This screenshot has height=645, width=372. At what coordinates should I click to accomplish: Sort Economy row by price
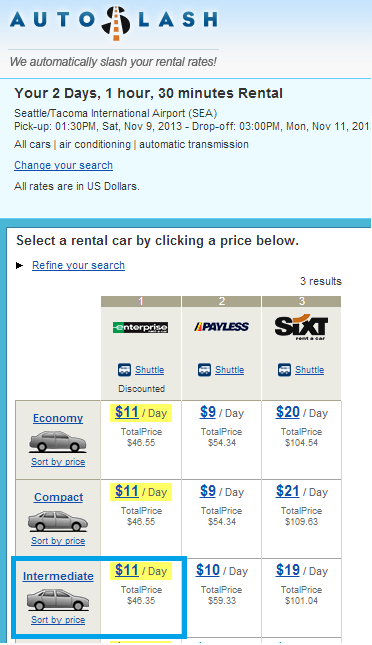[x=58, y=462]
